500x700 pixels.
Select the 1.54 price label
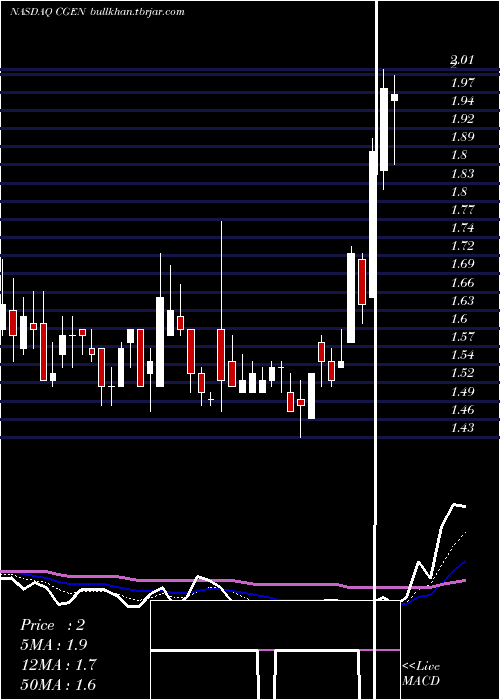462,355
